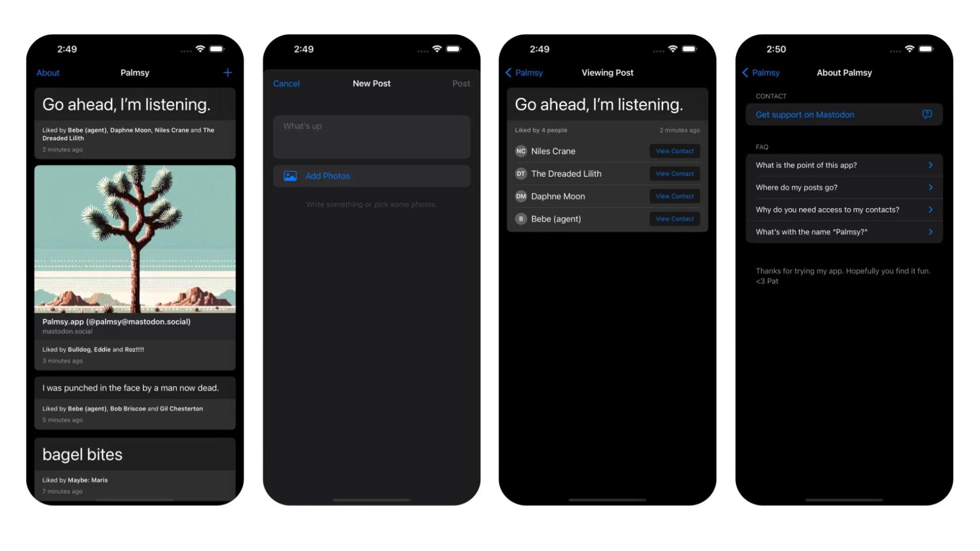Tap Cancel on New Post screen
The height and width of the screenshot is (551, 980).
pos(286,83)
